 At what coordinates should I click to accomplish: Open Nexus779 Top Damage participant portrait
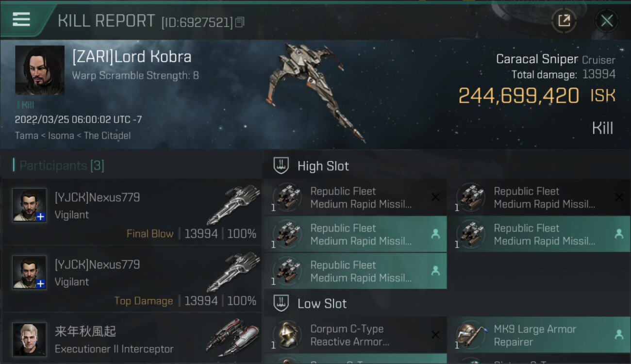click(x=30, y=272)
